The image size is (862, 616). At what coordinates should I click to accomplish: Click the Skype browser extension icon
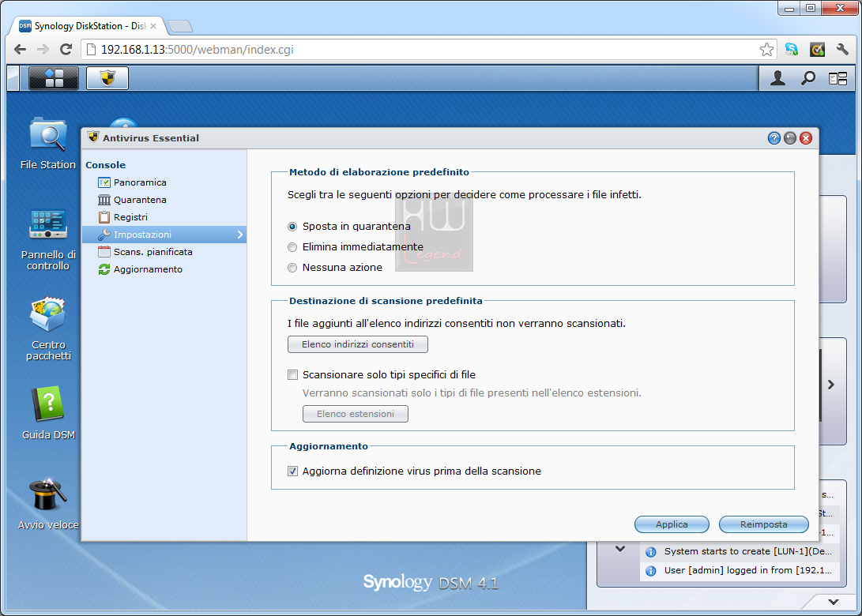click(792, 50)
